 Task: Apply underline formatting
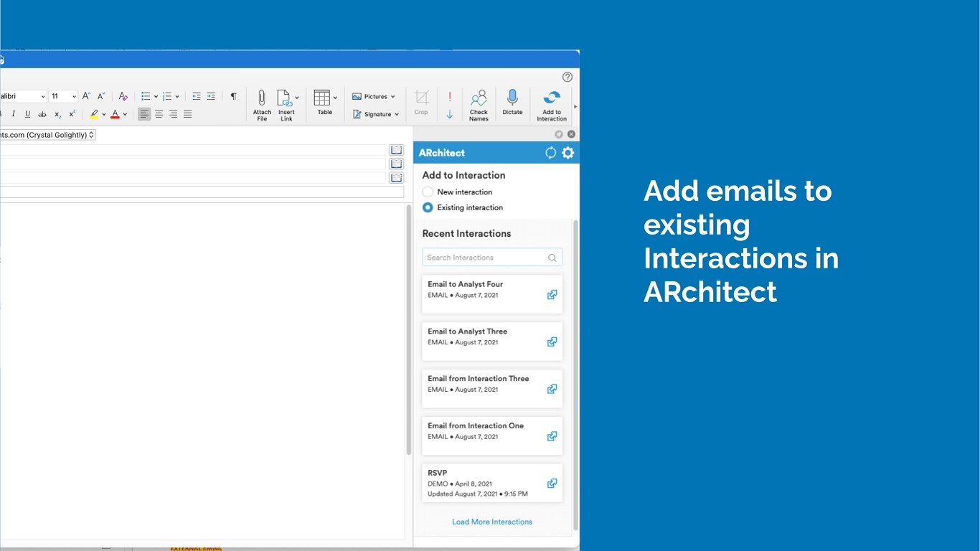tap(27, 114)
